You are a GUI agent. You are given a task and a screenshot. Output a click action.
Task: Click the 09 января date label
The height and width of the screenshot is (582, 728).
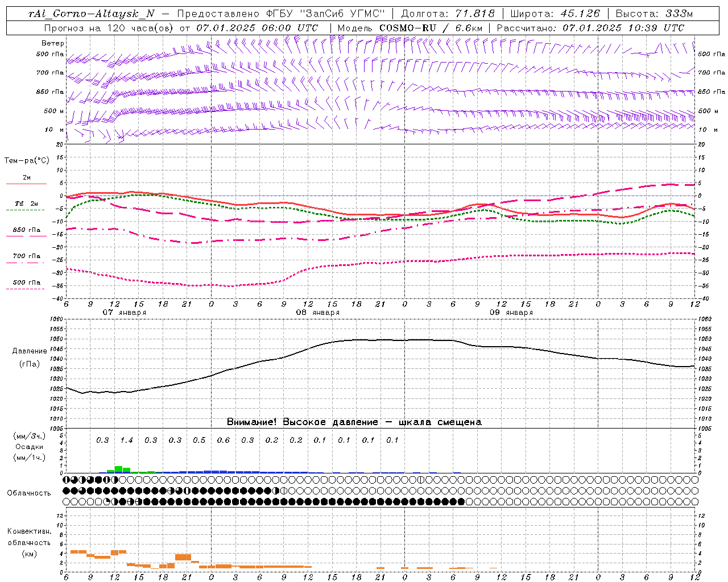point(511,313)
